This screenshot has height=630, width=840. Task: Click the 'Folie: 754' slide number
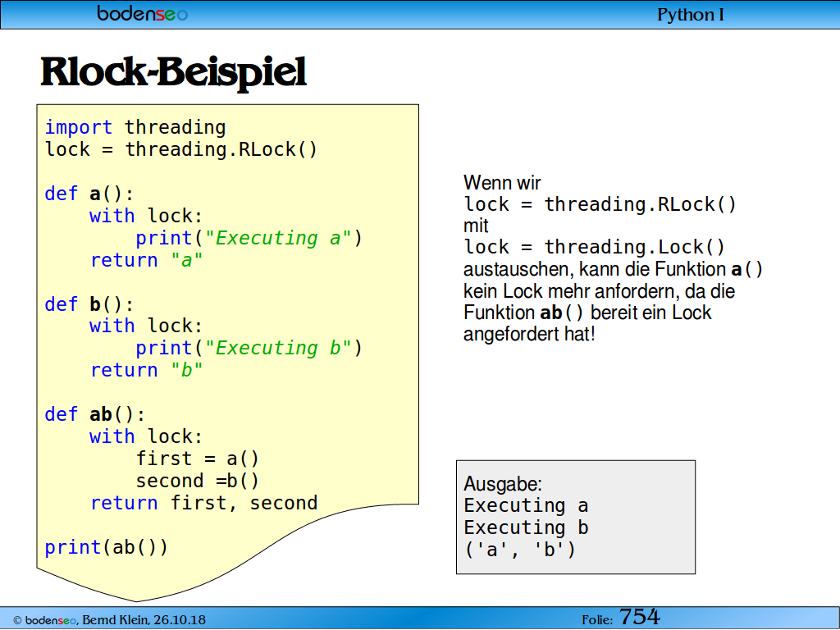pos(620,618)
